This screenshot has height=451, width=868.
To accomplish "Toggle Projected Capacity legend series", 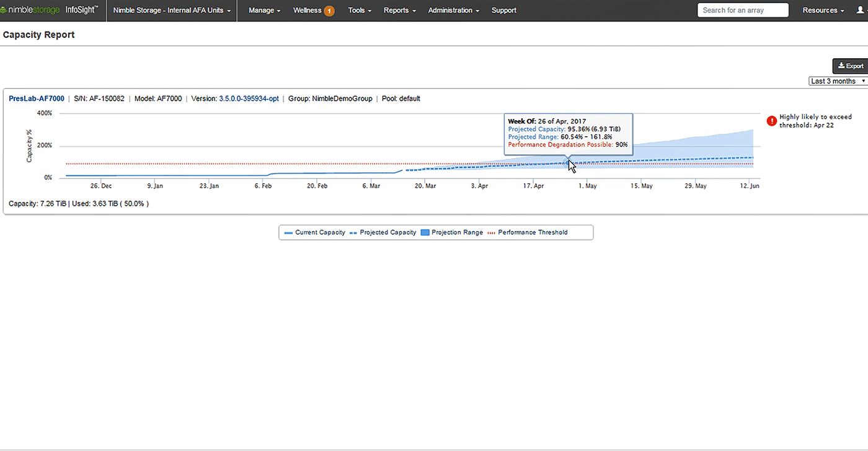I will click(x=382, y=232).
